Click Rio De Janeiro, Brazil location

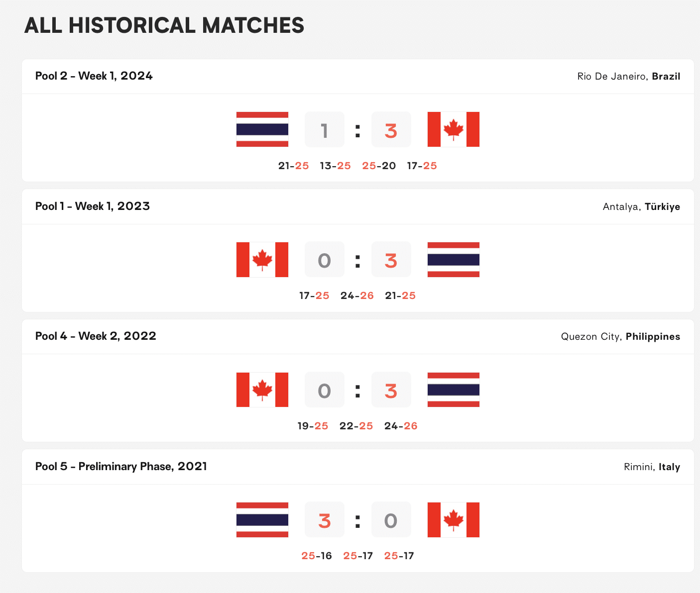(x=628, y=77)
